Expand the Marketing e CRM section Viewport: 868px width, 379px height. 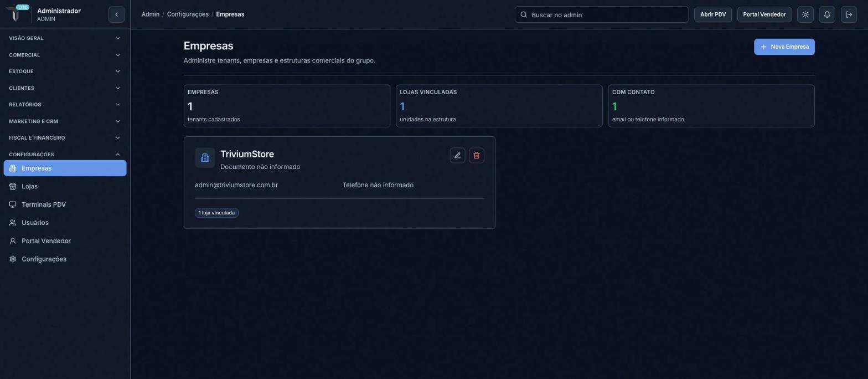[65, 121]
